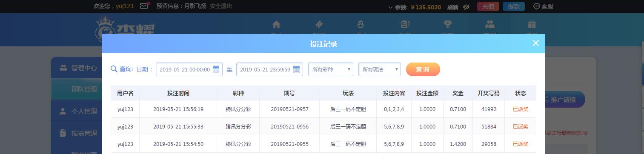The height and width of the screenshot is (154, 644).
Task: Click the search magnifier icon next to 查询
Action: [x=114, y=69]
